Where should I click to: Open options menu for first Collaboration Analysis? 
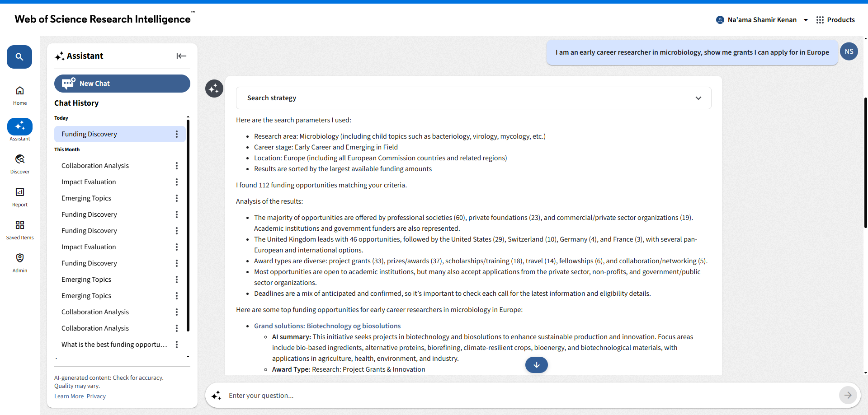(177, 166)
